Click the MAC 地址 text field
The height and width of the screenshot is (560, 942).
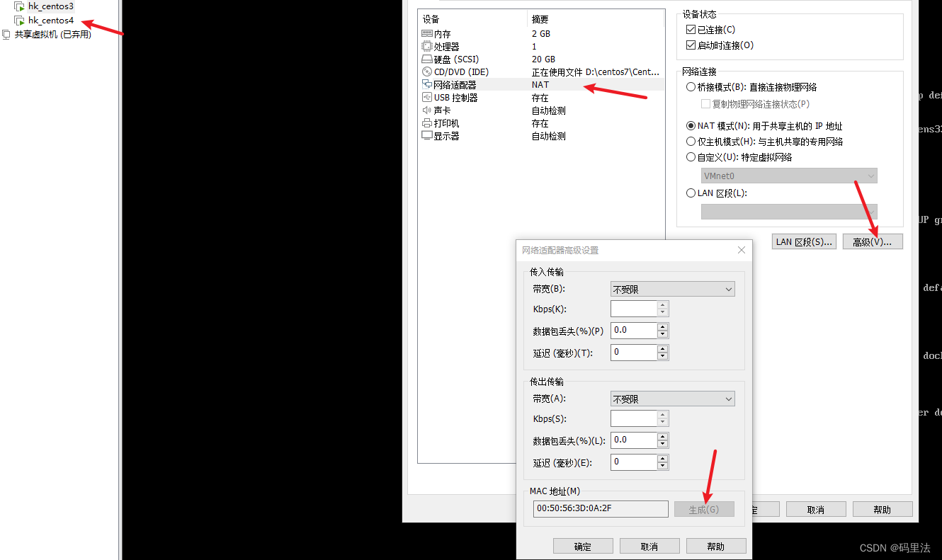click(x=601, y=509)
